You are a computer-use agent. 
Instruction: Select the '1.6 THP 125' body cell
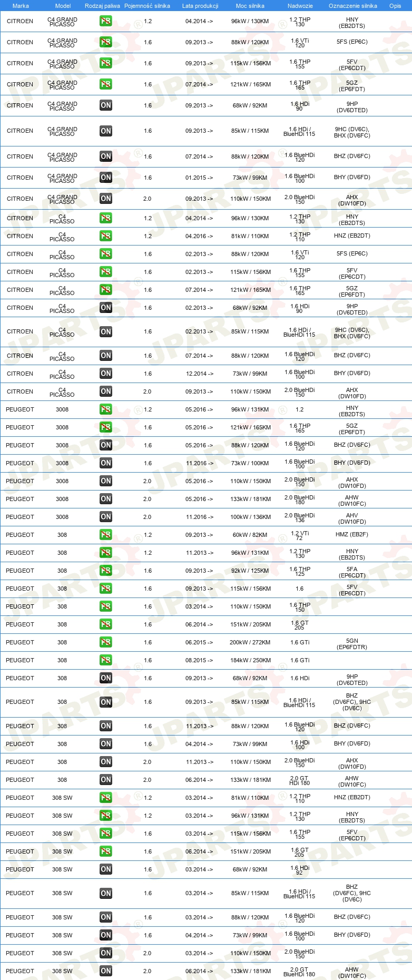click(300, 571)
